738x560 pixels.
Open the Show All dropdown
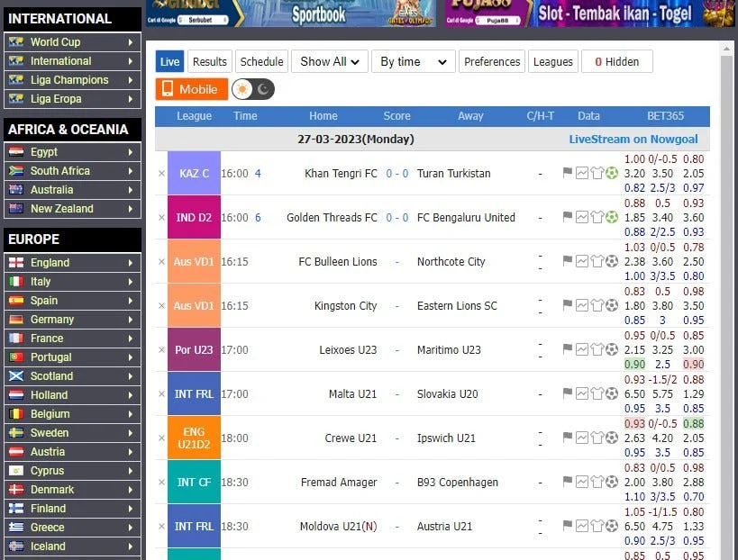click(330, 61)
